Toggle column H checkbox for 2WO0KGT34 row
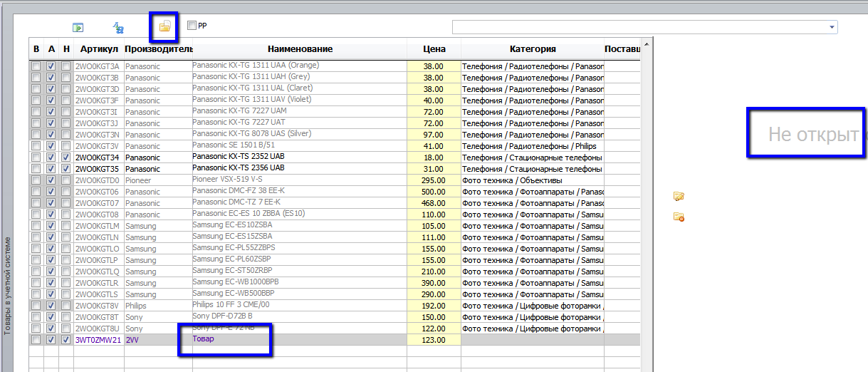The image size is (868, 372). (x=66, y=157)
